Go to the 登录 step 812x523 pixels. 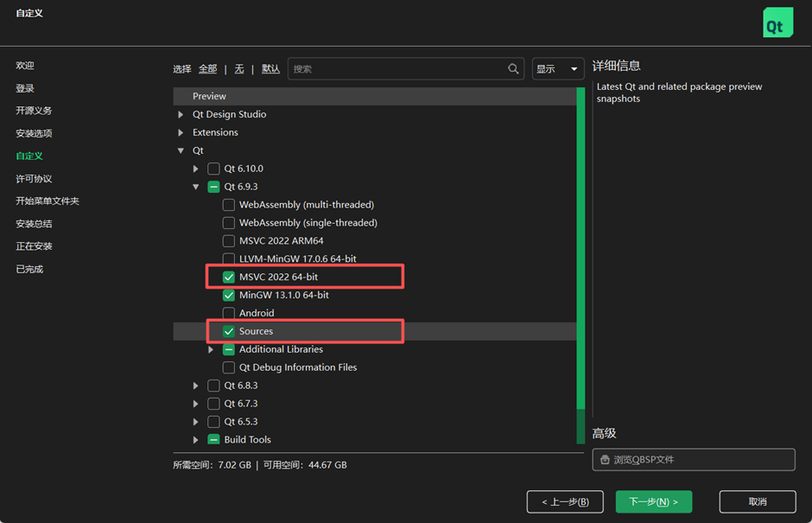(x=25, y=88)
